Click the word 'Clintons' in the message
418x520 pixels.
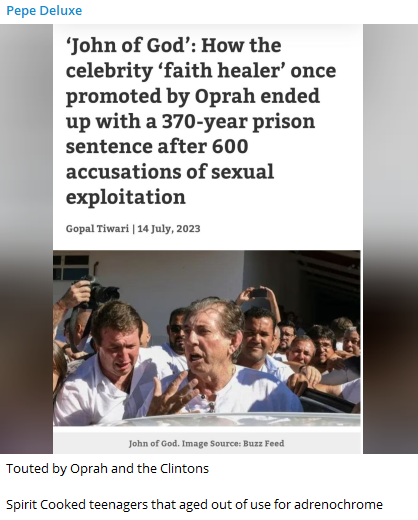184,469
